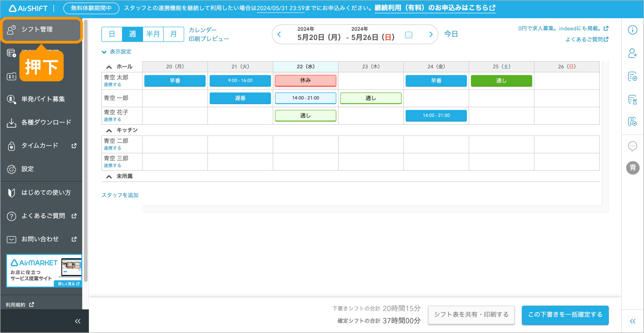644x333 pixels.
Task: Open 青空 花子's 14:00 - 21:00 Friday shift
Action: pyautogui.click(x=436, y=116)
